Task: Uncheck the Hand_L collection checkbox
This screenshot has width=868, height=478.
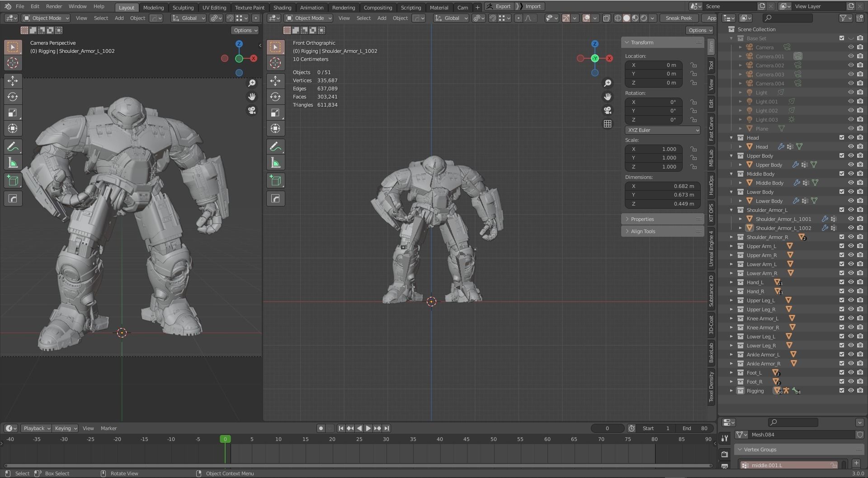Action: coord(841,282)
